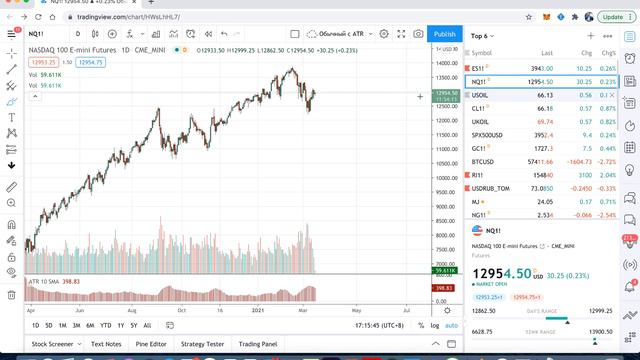Toggle lock all drawing tools
Screen dimensions: 640x360
coord(11,257)
